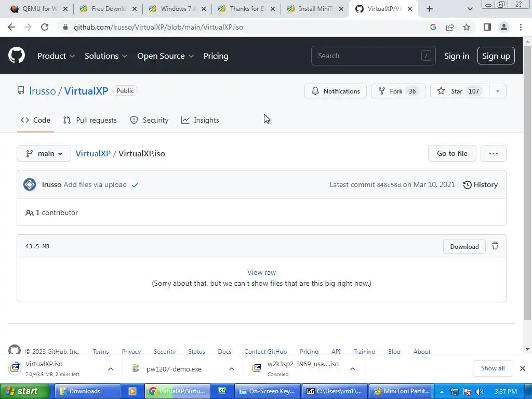
Task: Expand the Product menu
Action: (x=56, y=56)
